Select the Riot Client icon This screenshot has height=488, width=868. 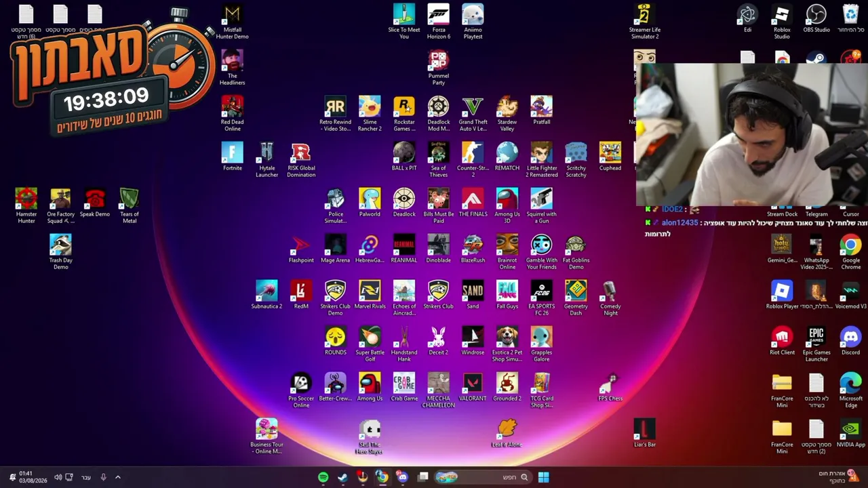782,342
